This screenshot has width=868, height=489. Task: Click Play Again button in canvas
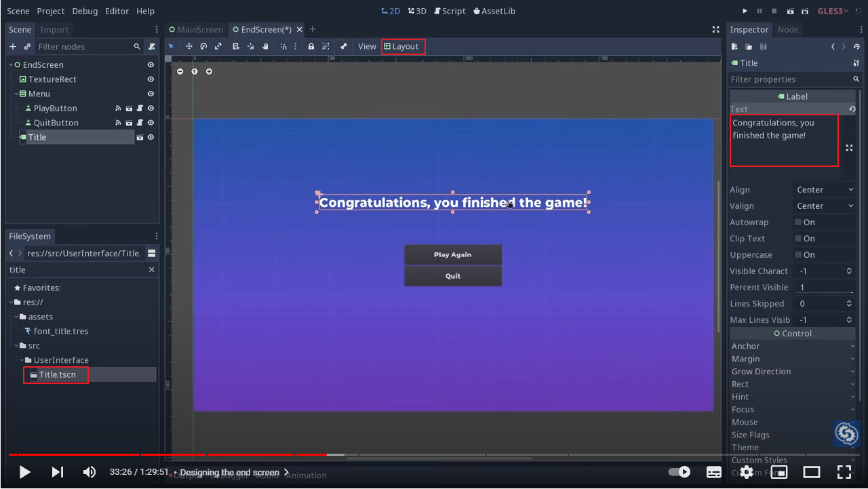coord(453,254)
